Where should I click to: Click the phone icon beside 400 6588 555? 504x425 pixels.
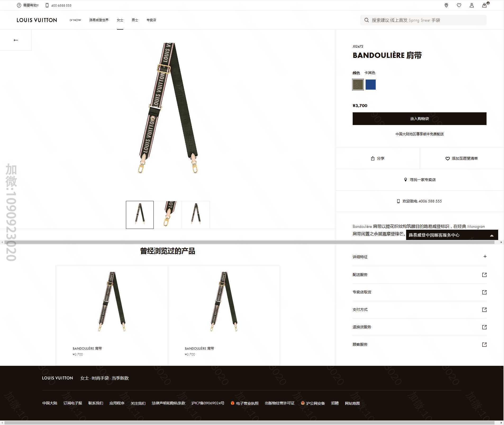coord(47,5)
